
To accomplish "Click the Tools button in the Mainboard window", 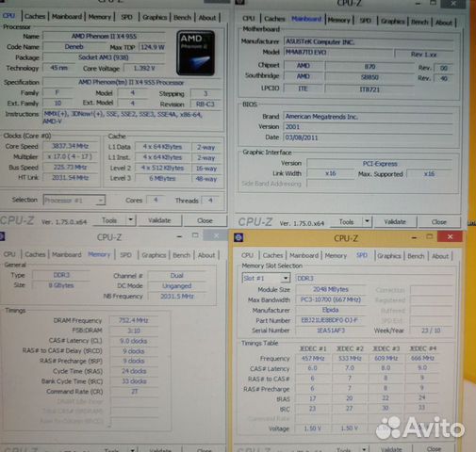I will pyautogui.click(x=346, y=222).
